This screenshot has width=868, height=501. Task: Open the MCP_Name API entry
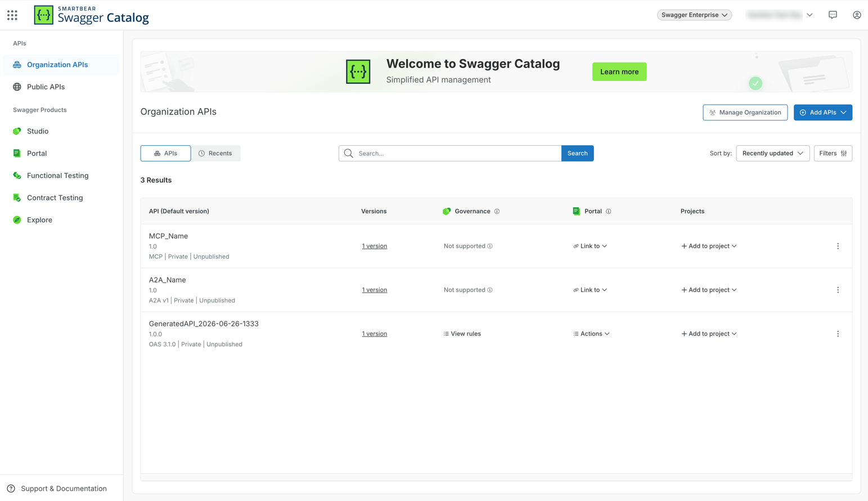point(168,236)
